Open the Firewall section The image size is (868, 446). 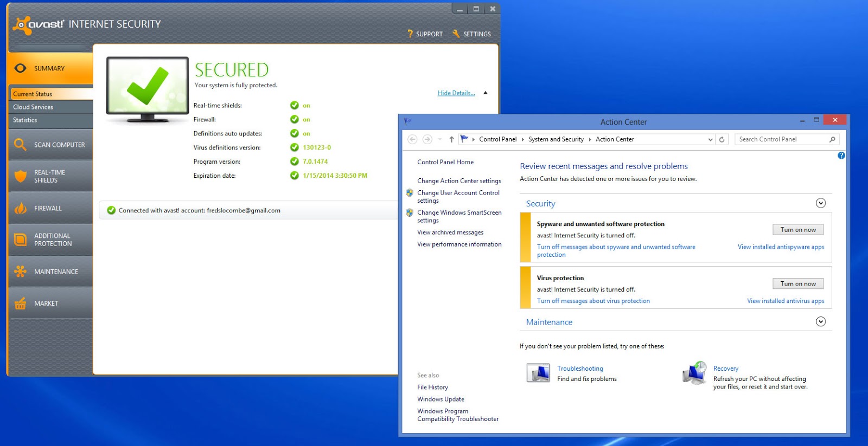click(50, 208)
